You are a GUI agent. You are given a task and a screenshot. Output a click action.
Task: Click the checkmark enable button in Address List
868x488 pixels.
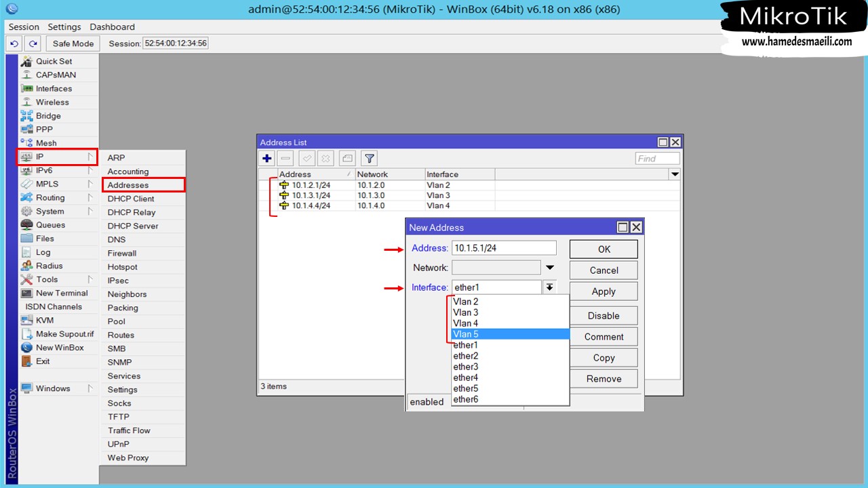[x=307, y=159]
